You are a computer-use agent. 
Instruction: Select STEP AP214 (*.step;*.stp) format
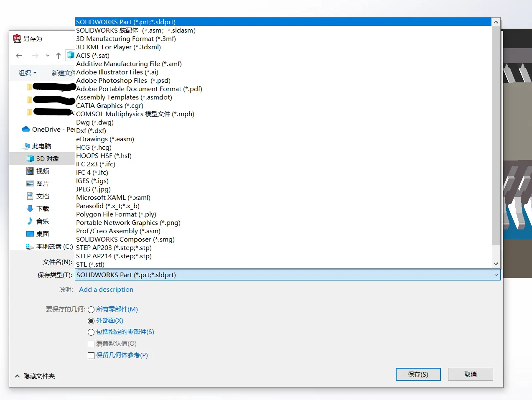coord(283,256)
